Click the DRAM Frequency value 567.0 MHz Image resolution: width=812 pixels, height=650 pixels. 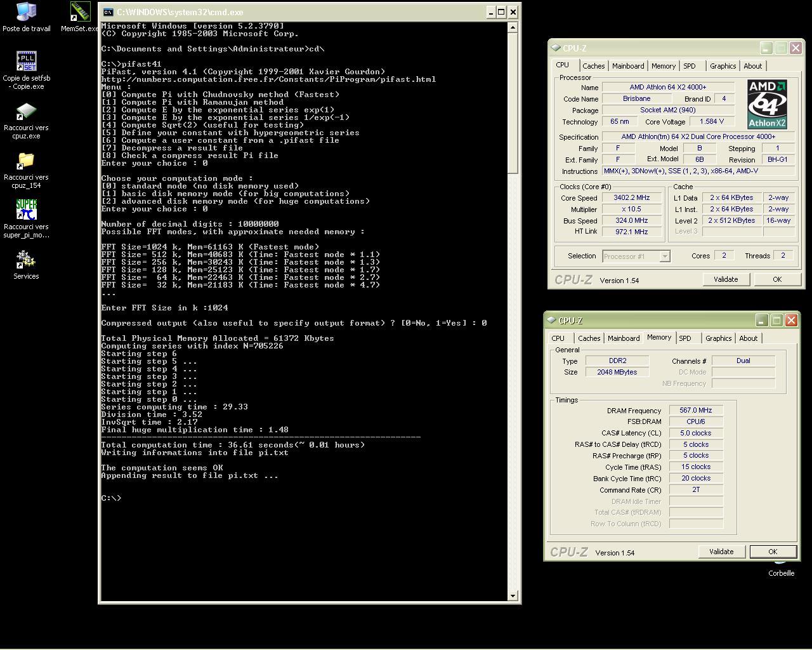pyautogui.click(x=696, y=410)
